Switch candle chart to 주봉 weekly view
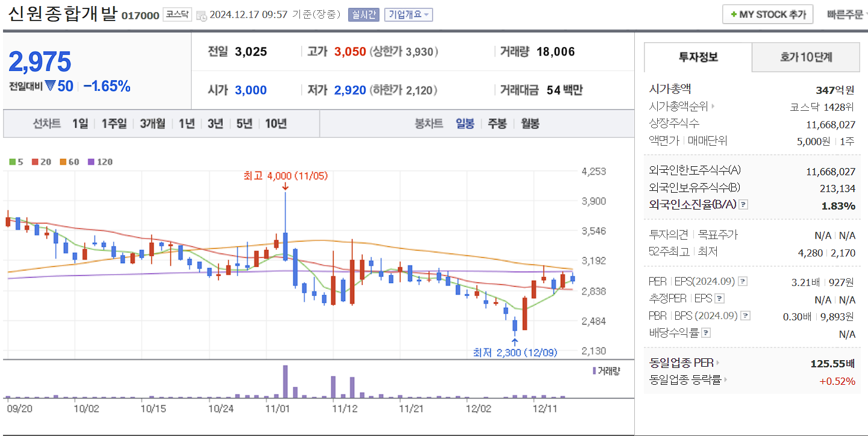The width and height of the screenshot is (868, 436). pos(498,123)
